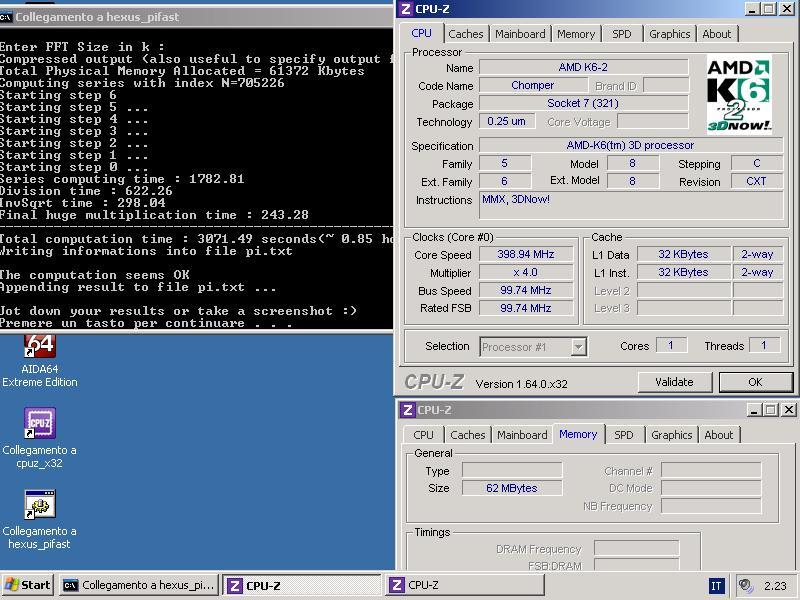Switch to the Mainboard tab in upper CPU-Z
The width and height of the screenshot is (800, 600).
(520, 34)
